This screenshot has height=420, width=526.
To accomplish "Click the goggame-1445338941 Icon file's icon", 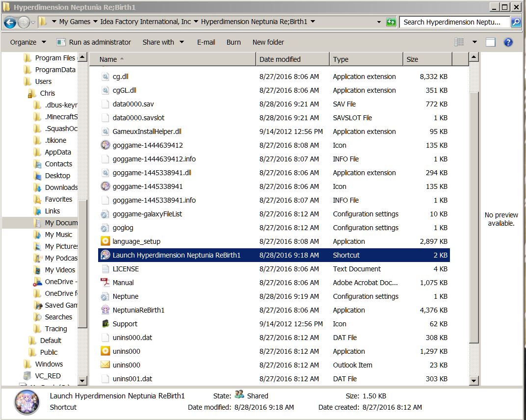I will point(105,186).
